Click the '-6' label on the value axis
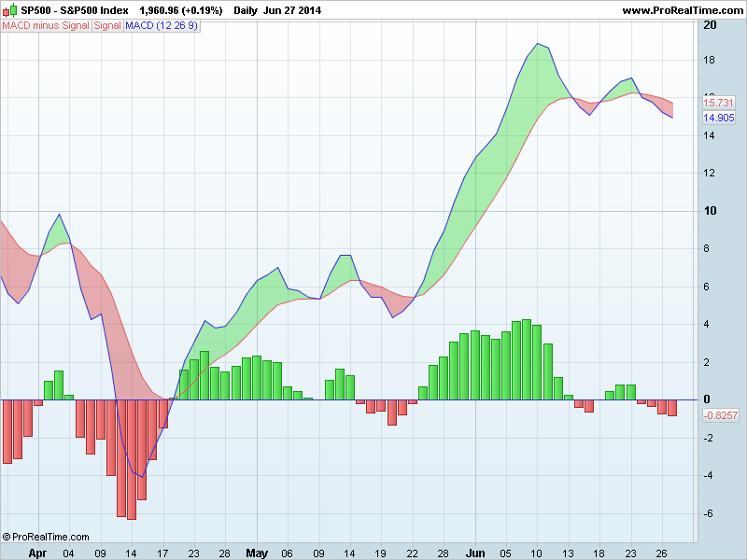747x560 pixels. (708, 513)
